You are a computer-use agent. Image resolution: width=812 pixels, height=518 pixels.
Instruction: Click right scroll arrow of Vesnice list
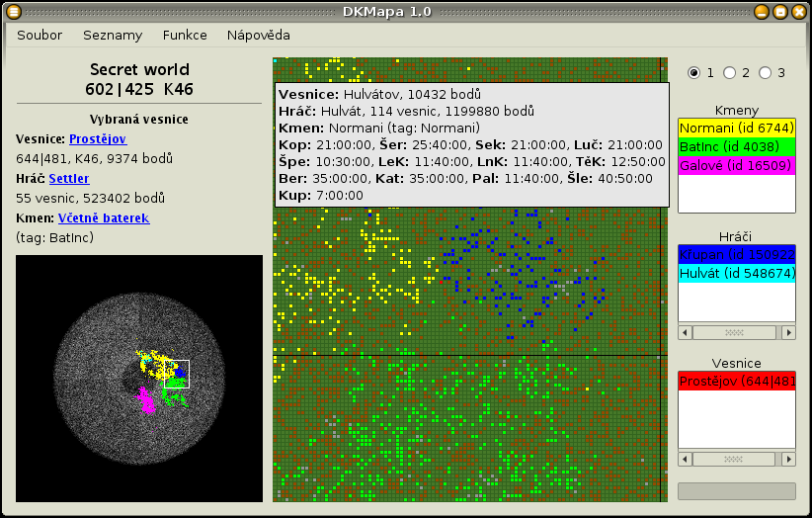pos(787,460)
